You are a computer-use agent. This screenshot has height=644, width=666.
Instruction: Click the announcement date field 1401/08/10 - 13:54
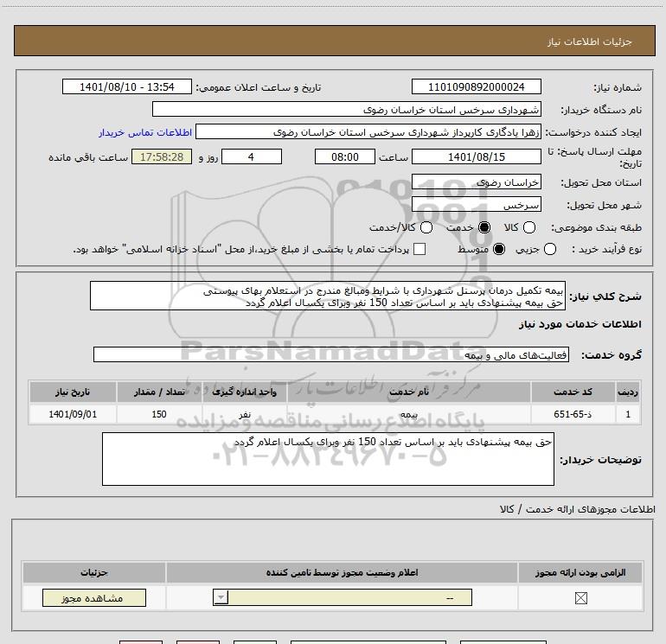[x=127, y=86]
